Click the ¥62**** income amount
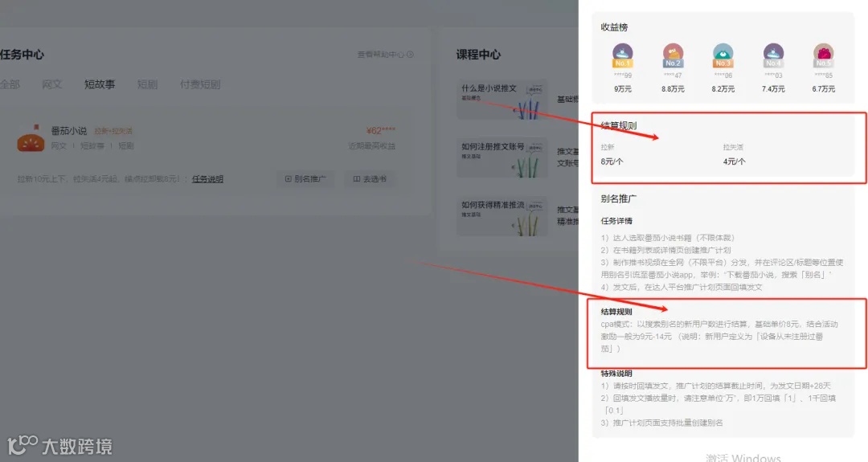 coord(381,131)
